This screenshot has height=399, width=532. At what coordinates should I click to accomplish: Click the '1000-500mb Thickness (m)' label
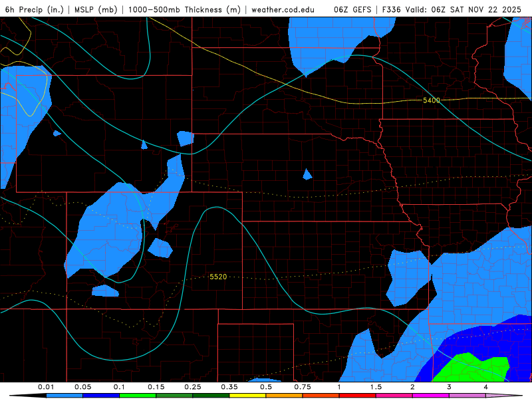coord(184,9)
